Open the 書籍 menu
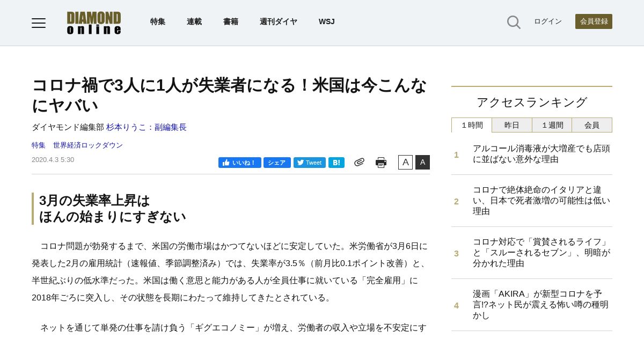The width and height of the screenshot is (644, 338). 231,21
